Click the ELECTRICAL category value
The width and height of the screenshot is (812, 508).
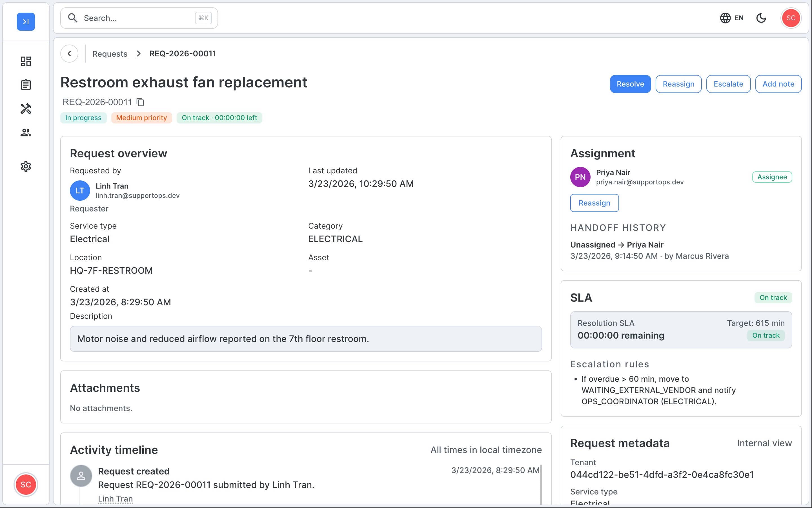(335, 239)
